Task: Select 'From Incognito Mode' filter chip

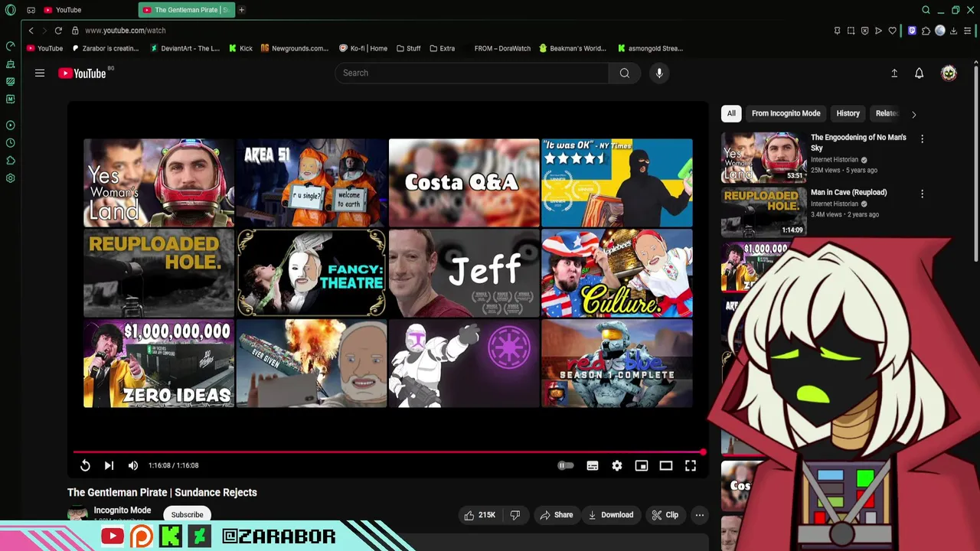Action: tap(786, 113)
